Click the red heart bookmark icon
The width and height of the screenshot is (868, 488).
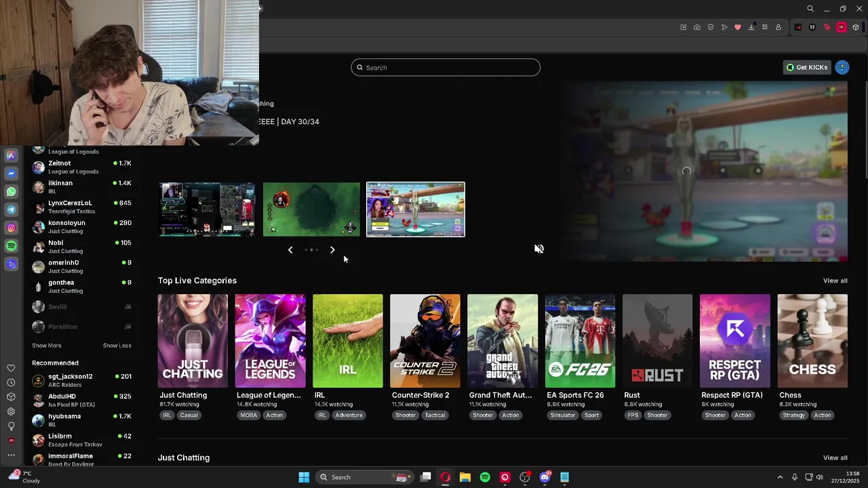(x=738, y=27)
